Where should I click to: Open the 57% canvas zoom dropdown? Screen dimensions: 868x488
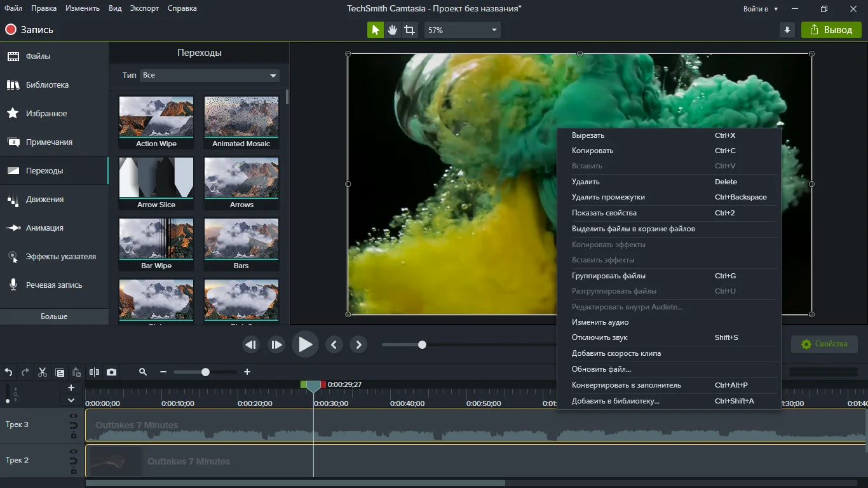(462, 30)
